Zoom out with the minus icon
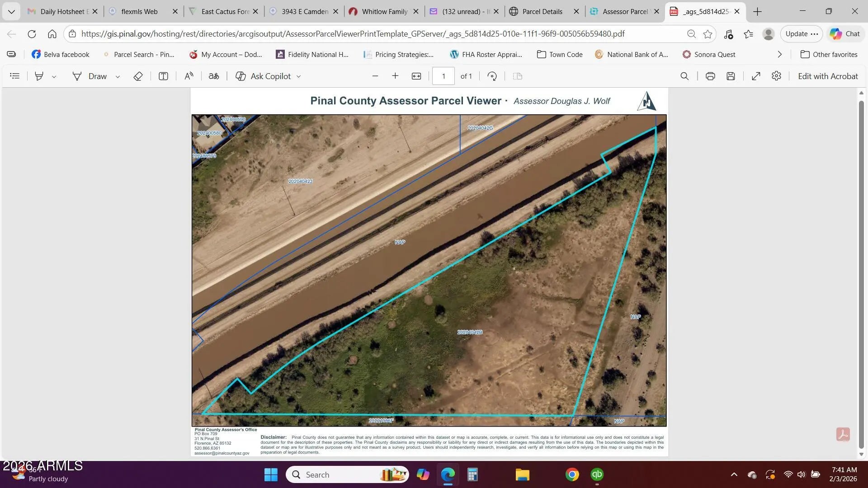The width and height of the screenshot is (868, 488). [x=375, y=76]
